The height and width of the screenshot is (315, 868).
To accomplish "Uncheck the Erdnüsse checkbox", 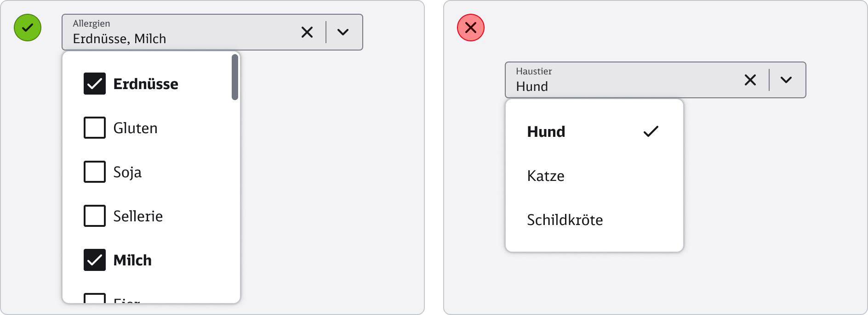I will click(x=95, y=84).
